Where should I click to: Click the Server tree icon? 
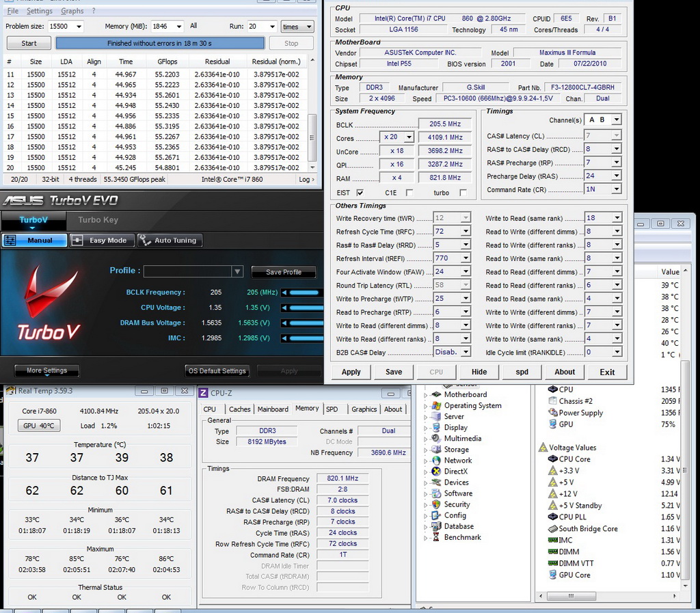pyautogui.click(x=436, y=416)
